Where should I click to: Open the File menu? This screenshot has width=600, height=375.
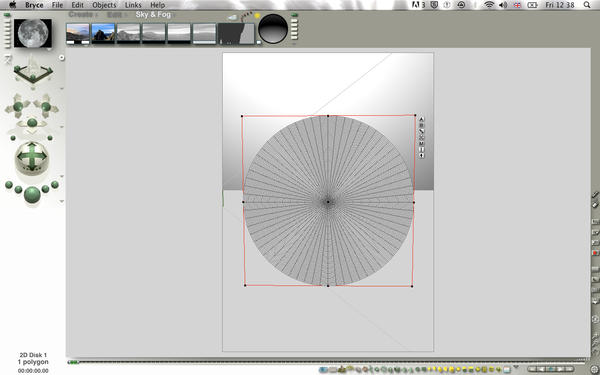pyautogui.click(x=57, y=5)
